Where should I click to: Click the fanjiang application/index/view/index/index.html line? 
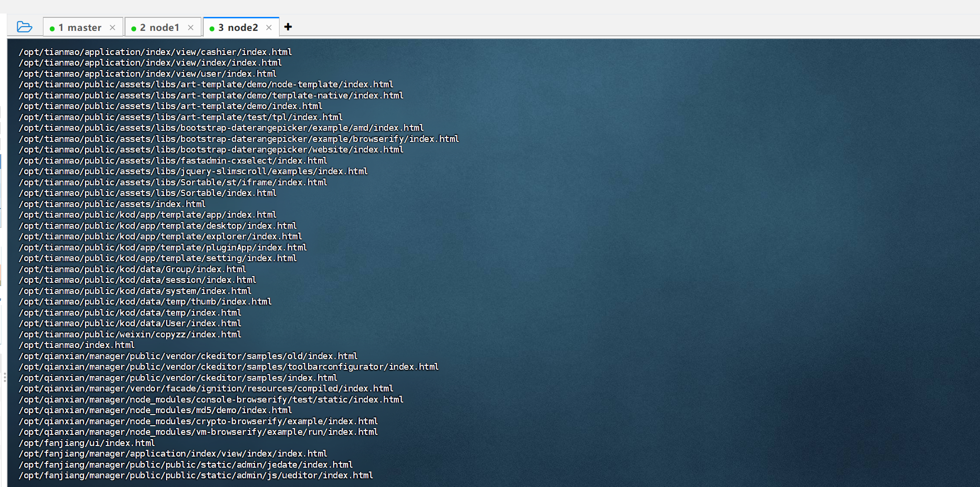pos(173,454)
